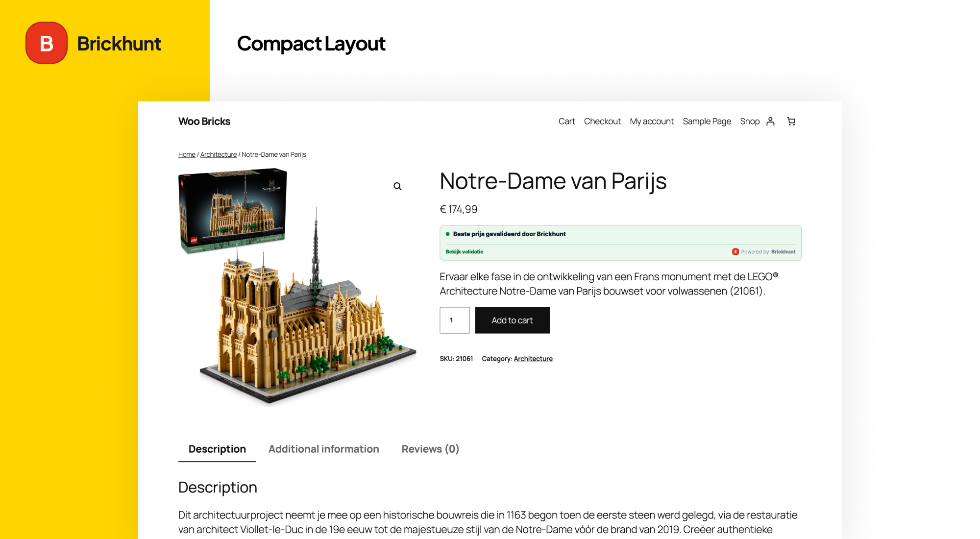Open the Cart menu item
This screenshot has height=539, width=980.
tap(566, 121)
